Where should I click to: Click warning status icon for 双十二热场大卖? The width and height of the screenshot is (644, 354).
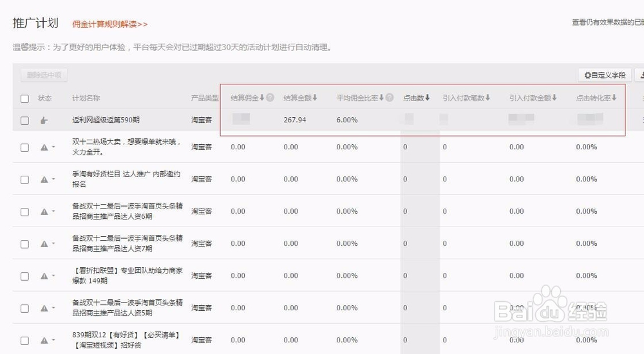[x=44, y=147]
